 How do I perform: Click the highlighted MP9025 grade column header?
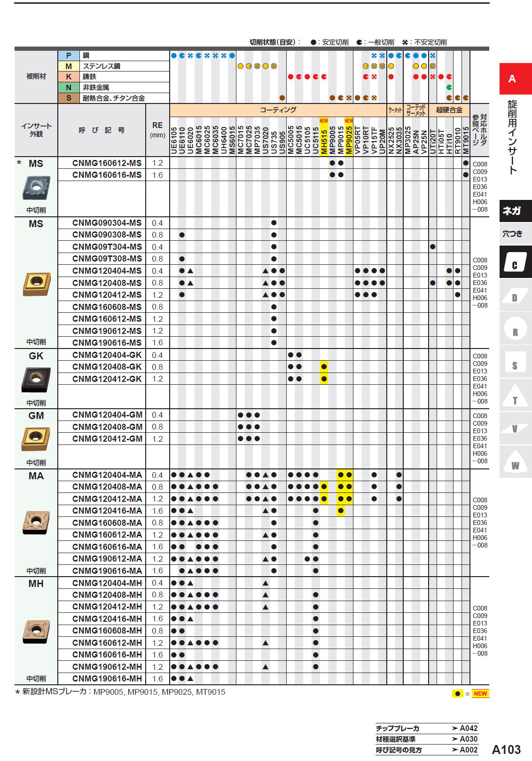pos(349,136)
